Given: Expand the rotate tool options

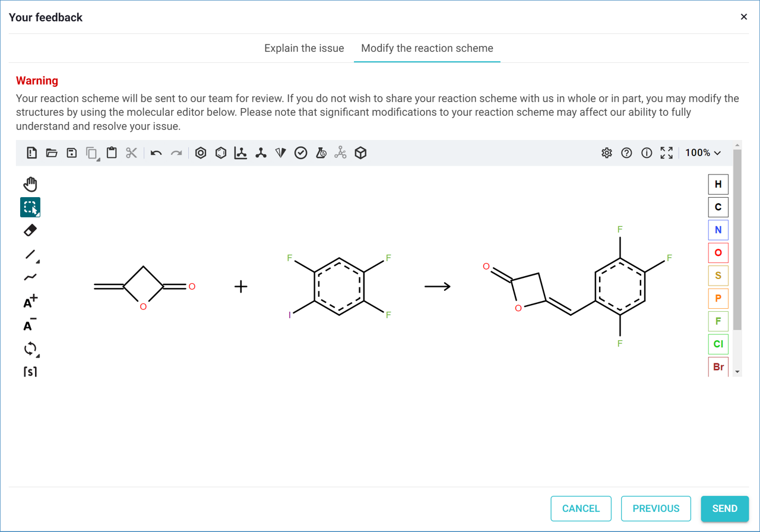Looking at the screenshot, I should 38,356.
